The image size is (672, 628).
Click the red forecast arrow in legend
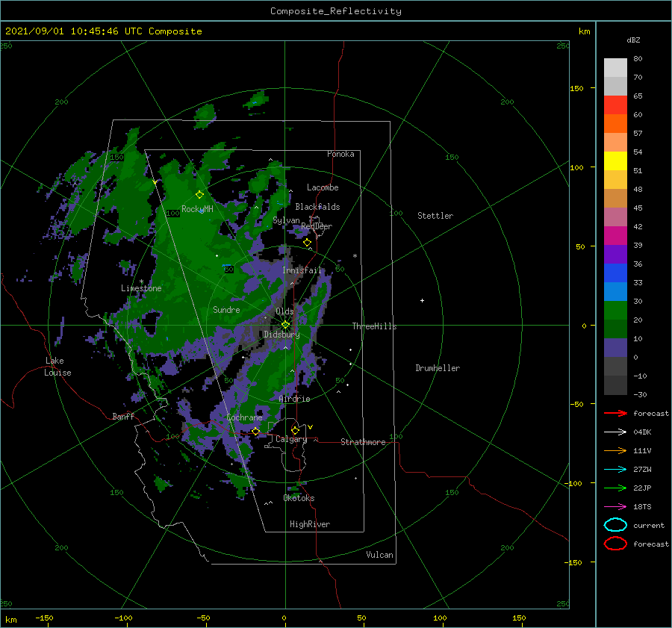(615, 413)
